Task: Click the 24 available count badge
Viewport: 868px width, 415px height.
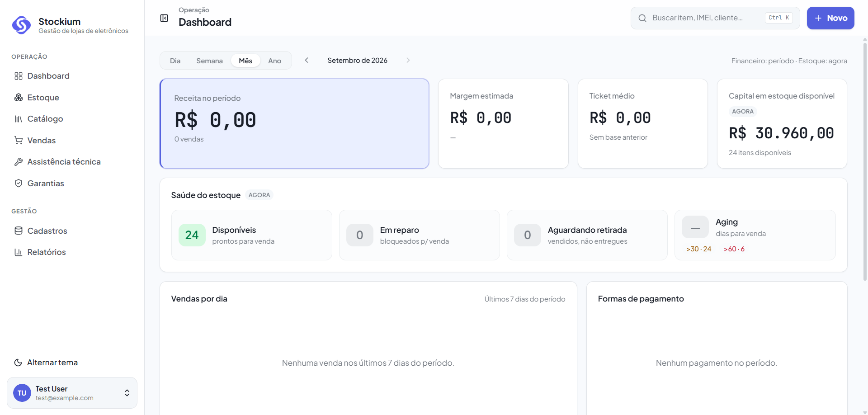Action: (192, 235)
